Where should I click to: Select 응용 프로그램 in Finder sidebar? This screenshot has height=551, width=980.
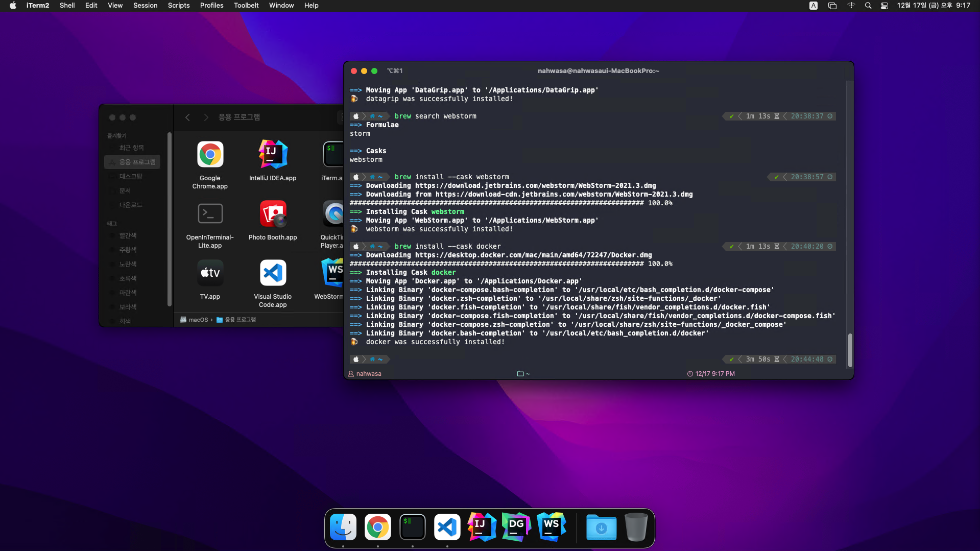point(132,162)
